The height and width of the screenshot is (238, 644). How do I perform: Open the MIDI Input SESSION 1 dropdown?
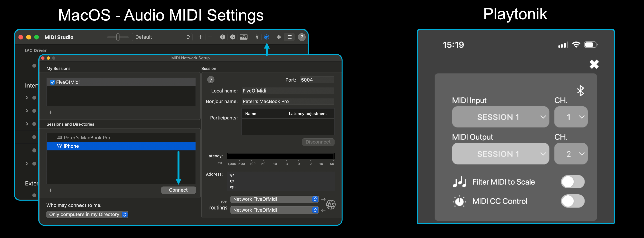500,117
